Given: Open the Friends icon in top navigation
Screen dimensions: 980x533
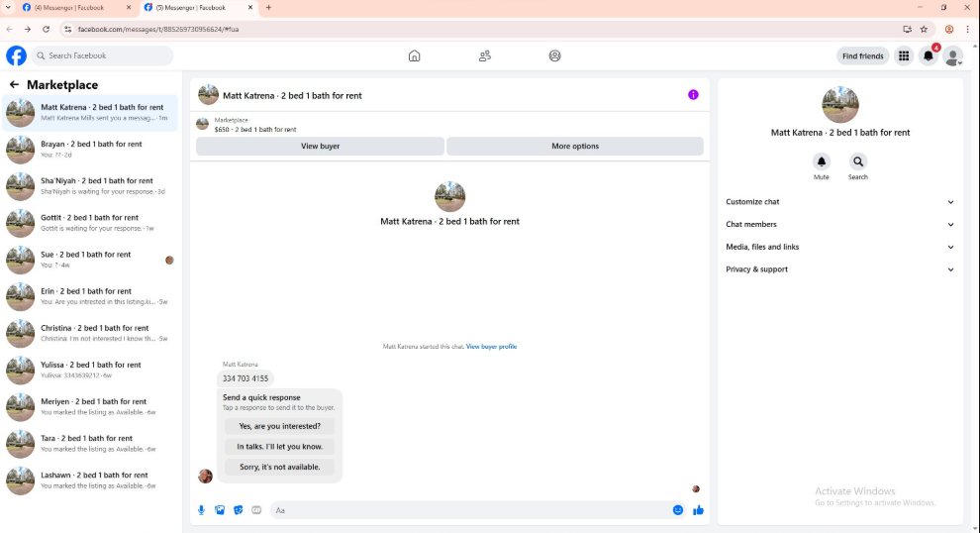Looking at the screenshot, I should pyautogui.click(x=484, y=55).
